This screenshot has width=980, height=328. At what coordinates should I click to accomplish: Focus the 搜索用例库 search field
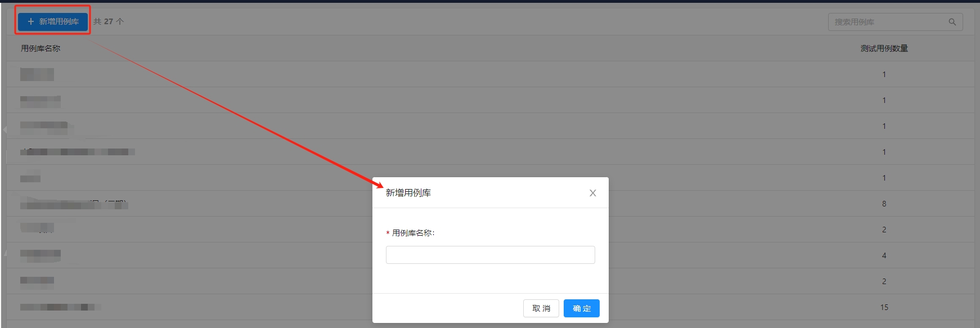[895, 22]
